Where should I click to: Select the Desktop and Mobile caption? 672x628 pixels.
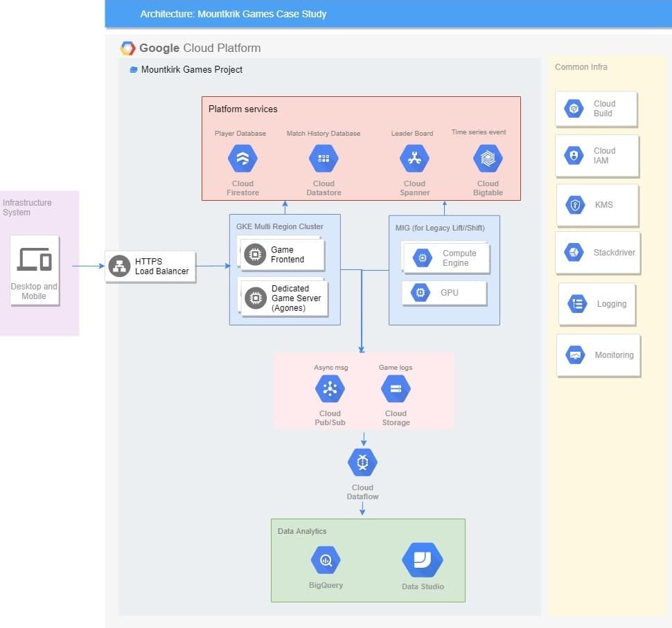(x=34, y=291)
